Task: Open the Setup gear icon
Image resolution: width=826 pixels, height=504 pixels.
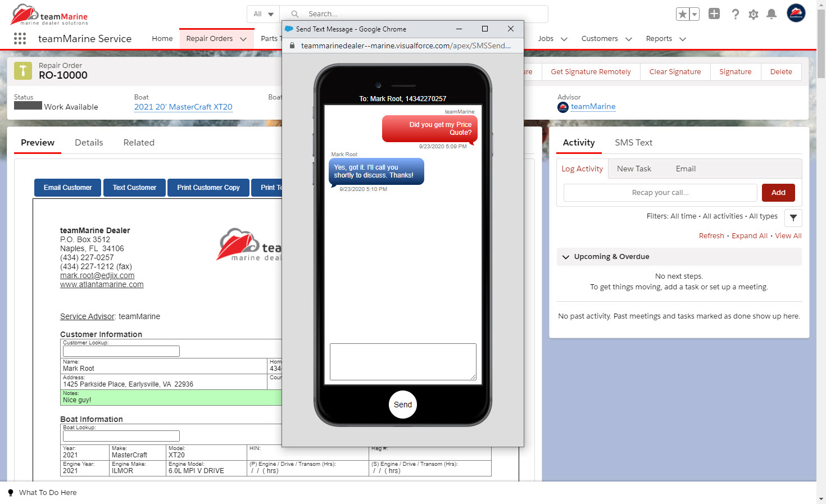Action: pos(754,15)
